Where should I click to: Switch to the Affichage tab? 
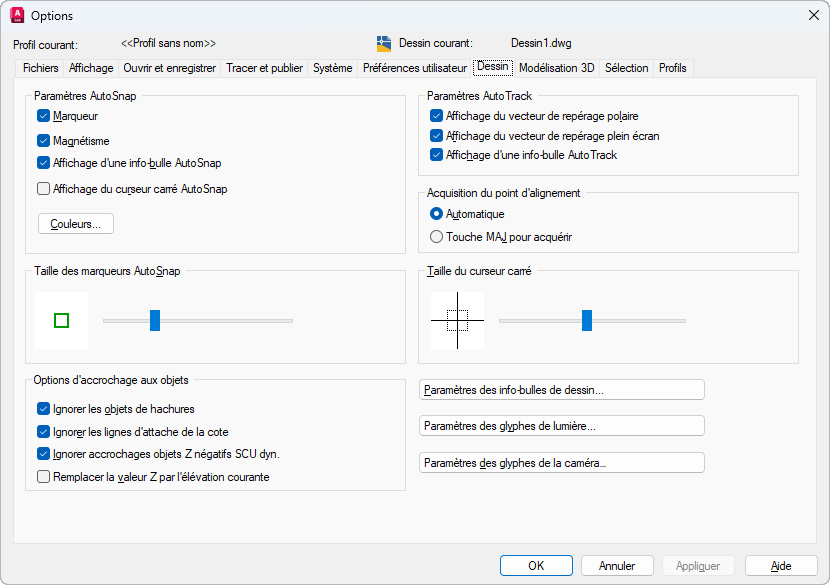(91, 68)
